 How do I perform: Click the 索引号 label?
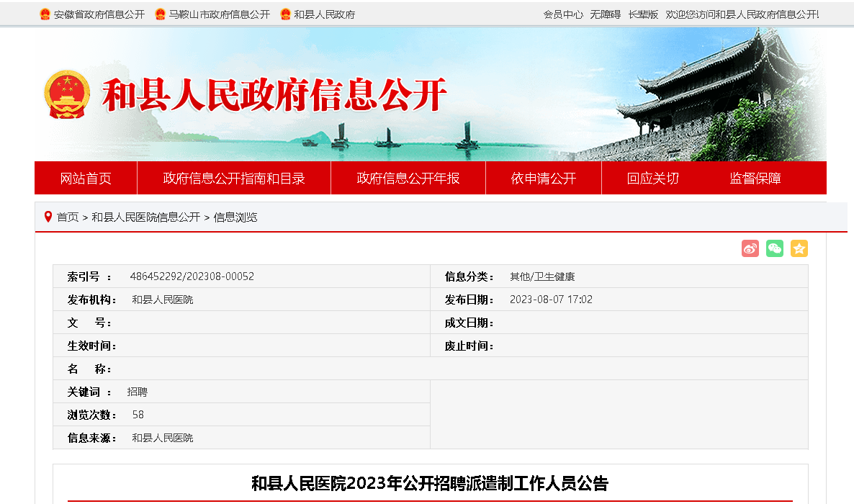(x=89, y=276)
